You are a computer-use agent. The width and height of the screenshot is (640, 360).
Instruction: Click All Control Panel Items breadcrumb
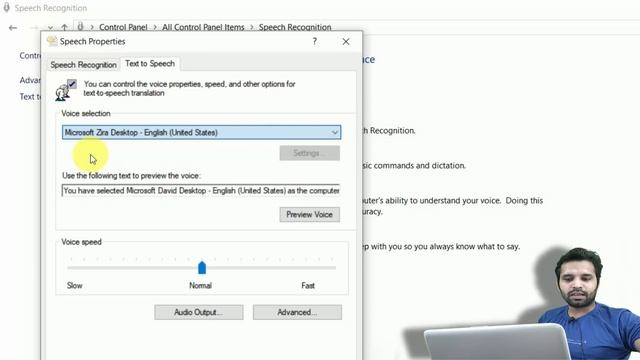pos(203,27)
